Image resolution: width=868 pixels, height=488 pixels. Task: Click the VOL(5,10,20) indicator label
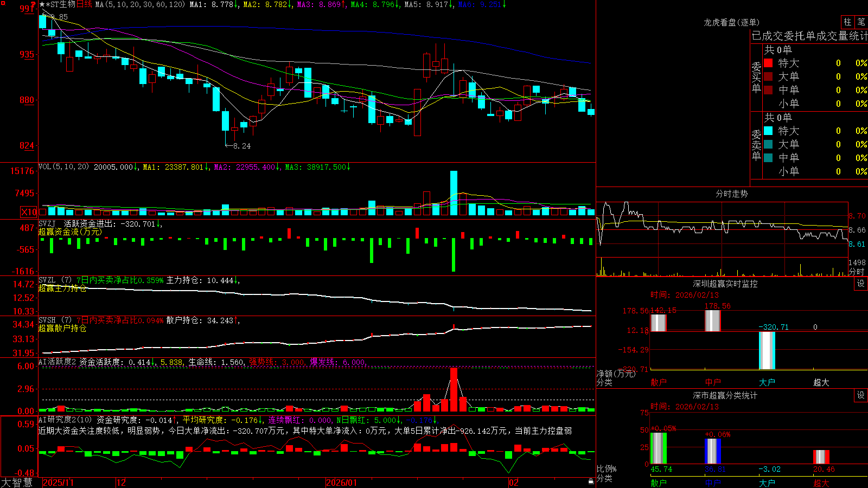tap(63, 166)
